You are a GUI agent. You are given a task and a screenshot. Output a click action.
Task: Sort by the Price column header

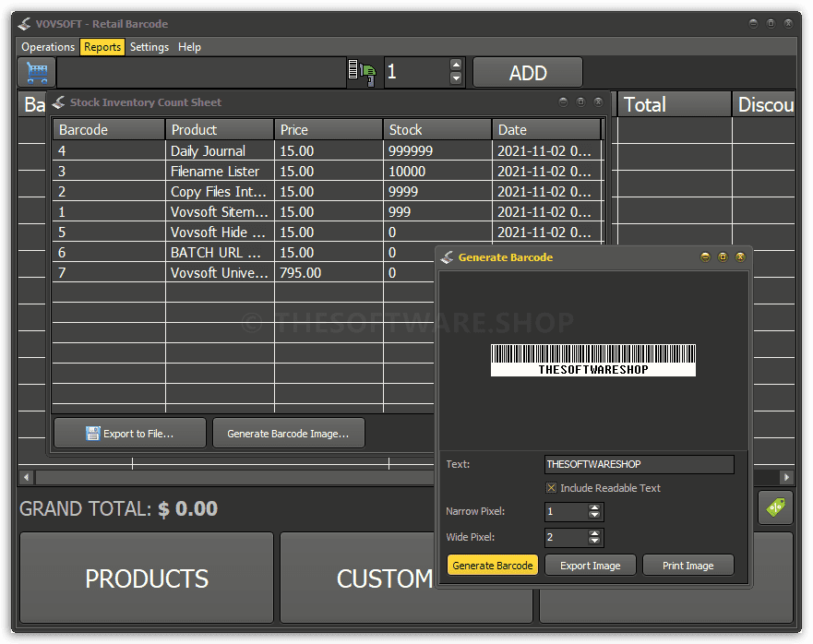pyautogui.click(x=329, y=129)
